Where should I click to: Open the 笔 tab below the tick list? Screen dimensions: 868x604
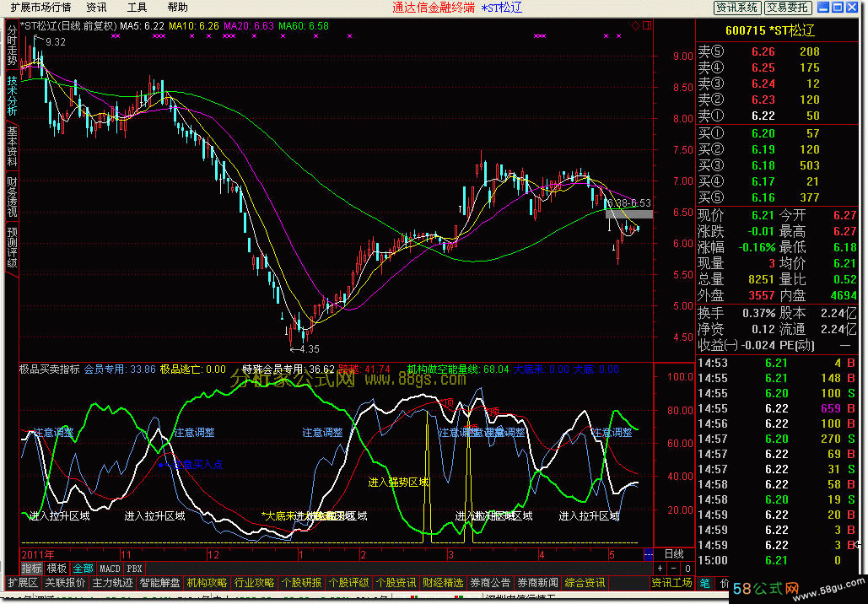[x=704, y=583]
